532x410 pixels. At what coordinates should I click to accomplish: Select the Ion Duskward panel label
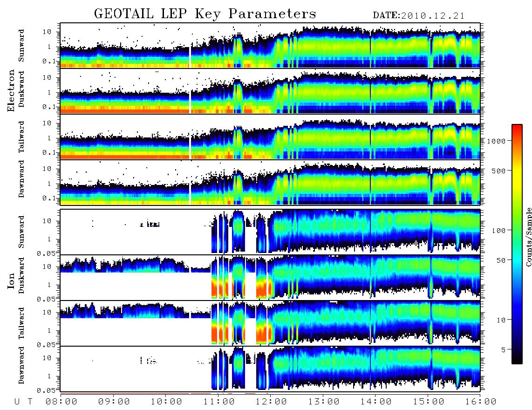point(21,276)
